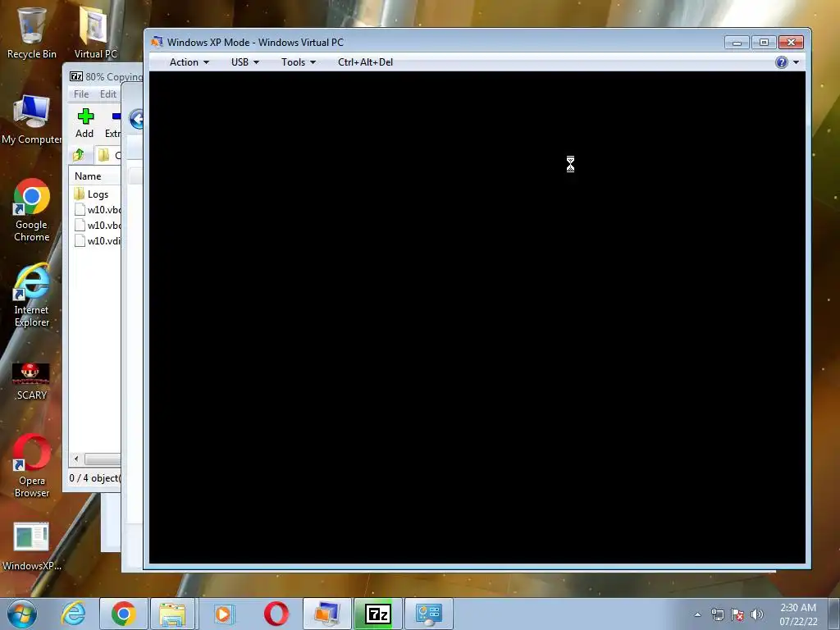Viewport: 840px width, 630px height.
Task: Click the network tray icon
Action: (717, 614)
